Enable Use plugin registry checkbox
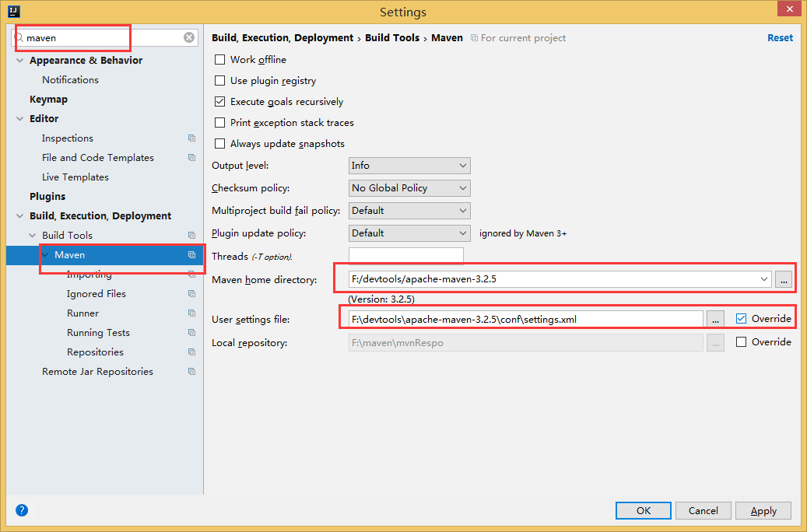Screen dimensions: 807x532 (219, 81)
